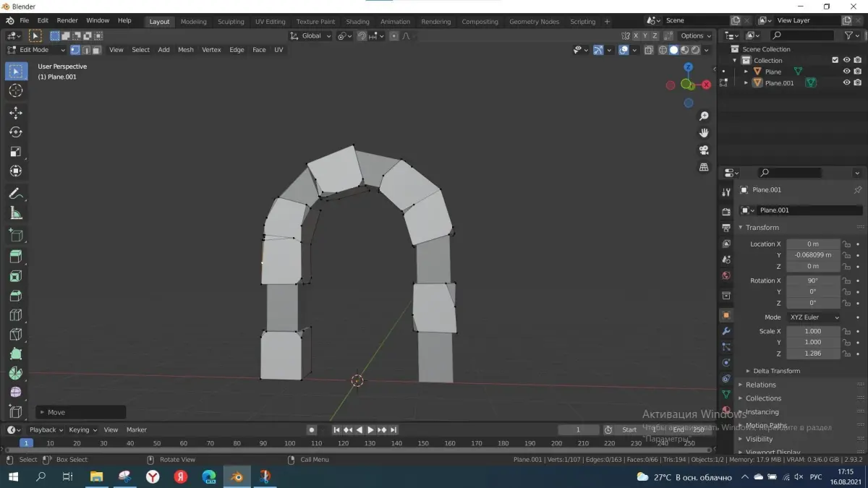Select the Spin tool
Viewport: 868px width, 488px height.
[16, 374]
